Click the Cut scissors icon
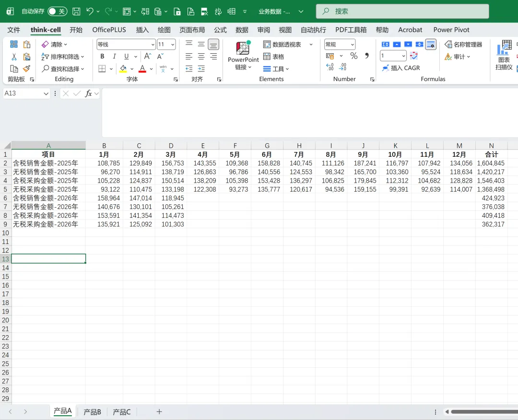 14,57
